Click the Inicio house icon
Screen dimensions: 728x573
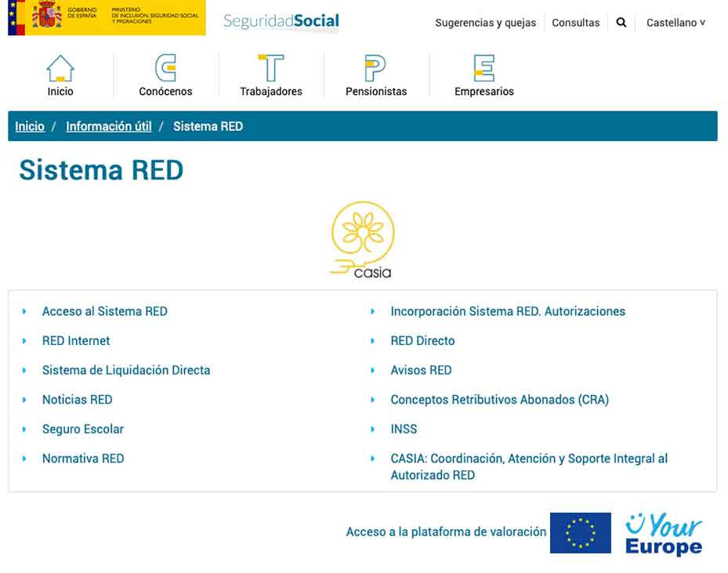pyautogui.click(x=60, y=68)
